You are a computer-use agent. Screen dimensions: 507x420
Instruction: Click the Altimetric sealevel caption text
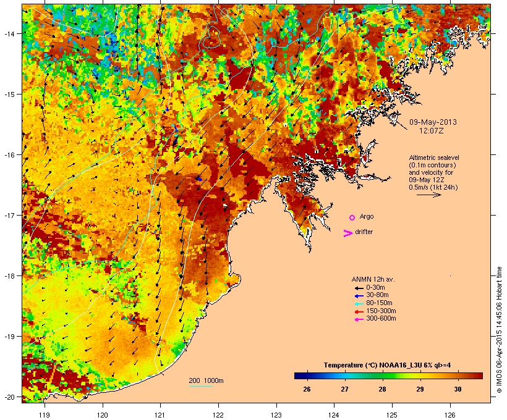[434, 157]
